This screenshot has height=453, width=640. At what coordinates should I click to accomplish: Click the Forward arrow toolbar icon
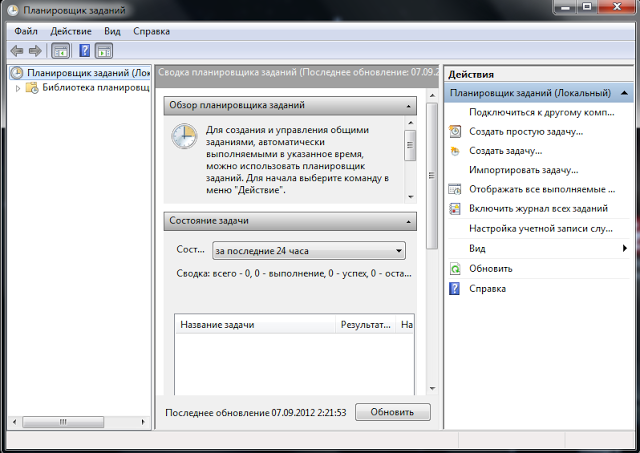[x=36, y=51]
